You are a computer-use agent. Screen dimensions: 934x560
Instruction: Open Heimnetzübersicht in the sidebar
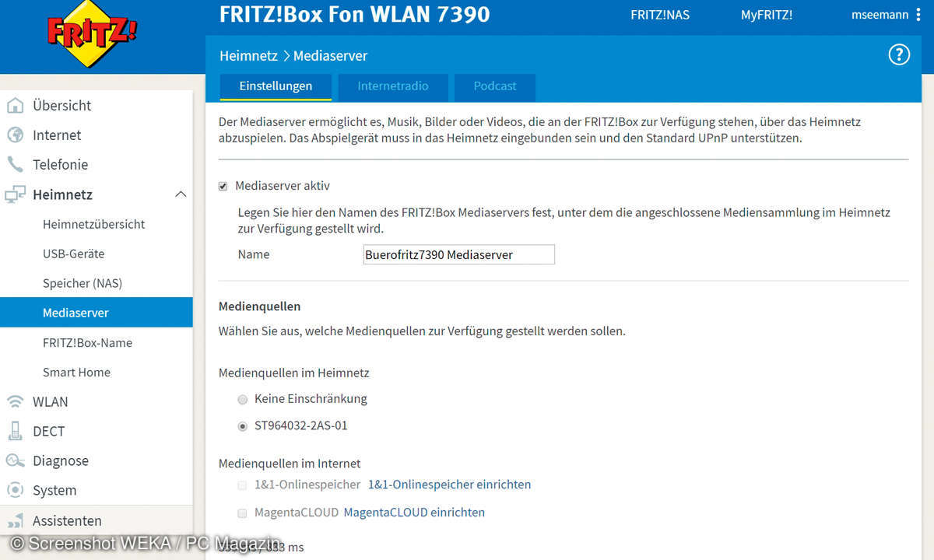click(x=94, y=224)
